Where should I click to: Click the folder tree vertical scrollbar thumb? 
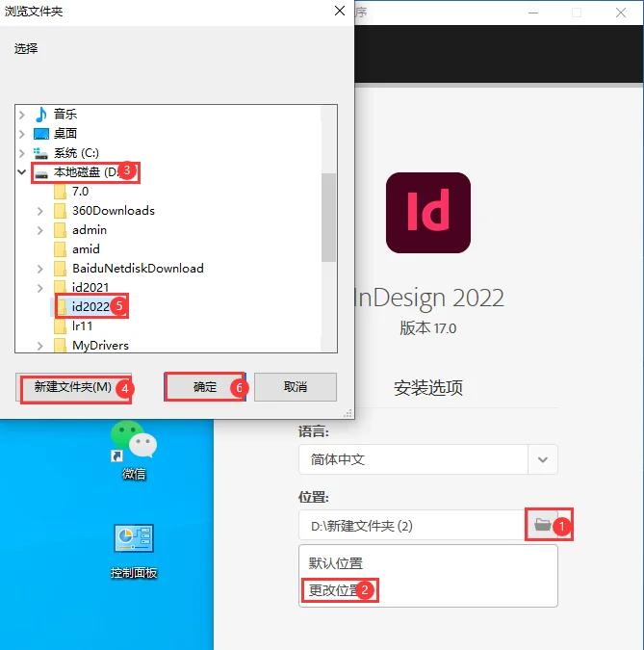click(328, 218)
